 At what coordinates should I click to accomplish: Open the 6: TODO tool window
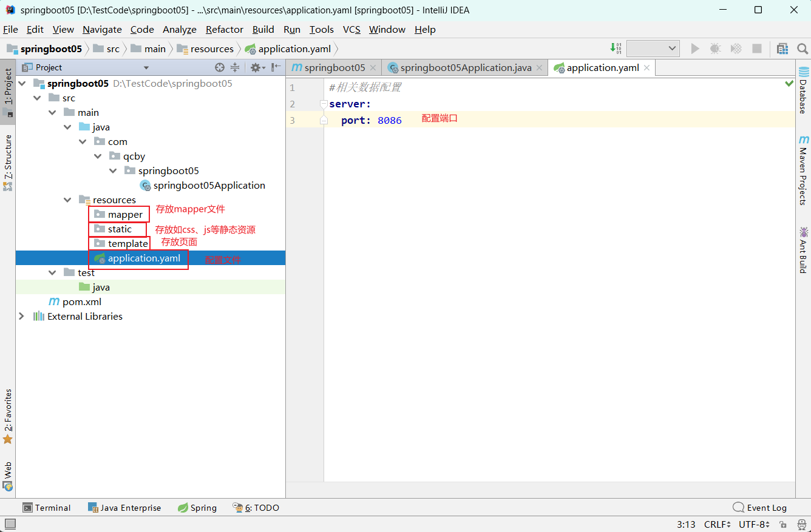coord(256,508)
